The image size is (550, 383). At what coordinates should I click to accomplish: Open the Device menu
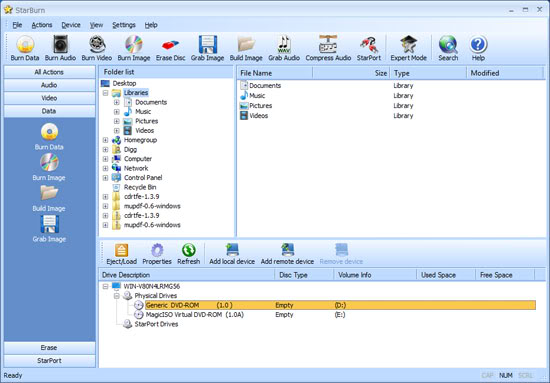click(x=71, y=25)
